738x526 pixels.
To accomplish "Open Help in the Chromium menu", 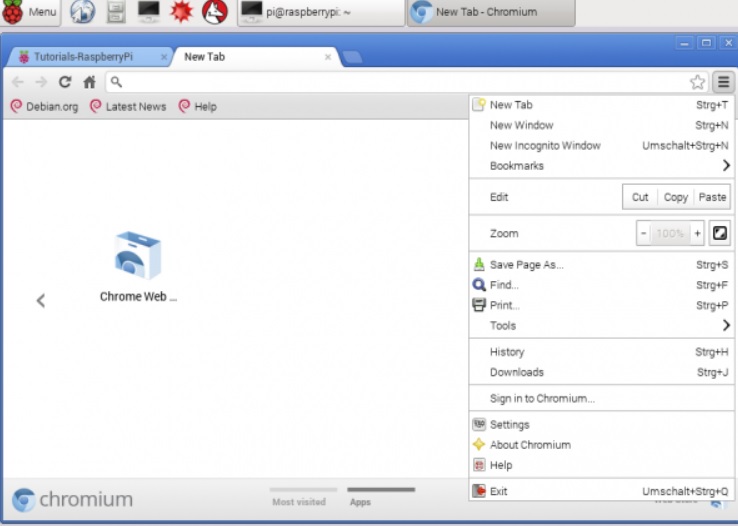I will (601, 465).
